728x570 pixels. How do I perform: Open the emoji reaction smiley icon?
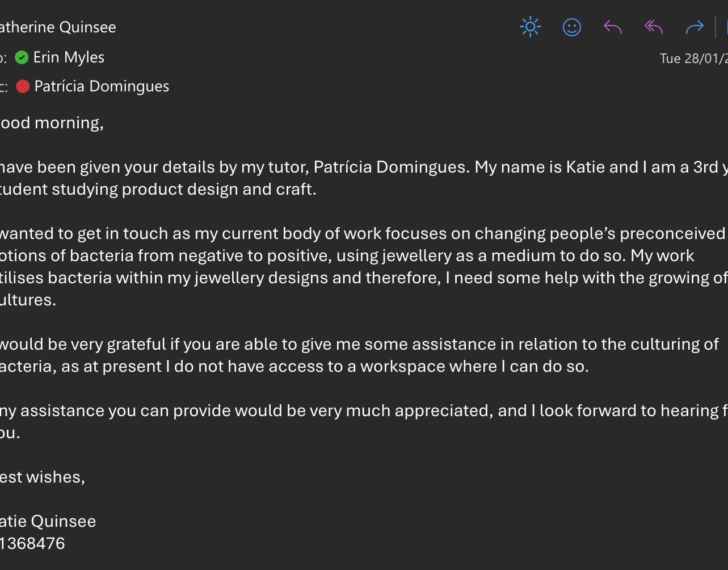[x=571, y=27]
